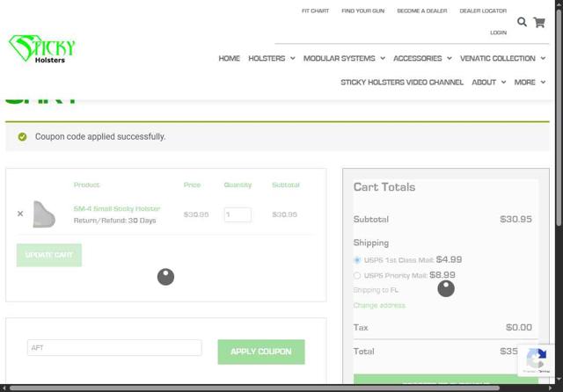
Task: Expand the About menu chevron
Action: tap(503, 82)
